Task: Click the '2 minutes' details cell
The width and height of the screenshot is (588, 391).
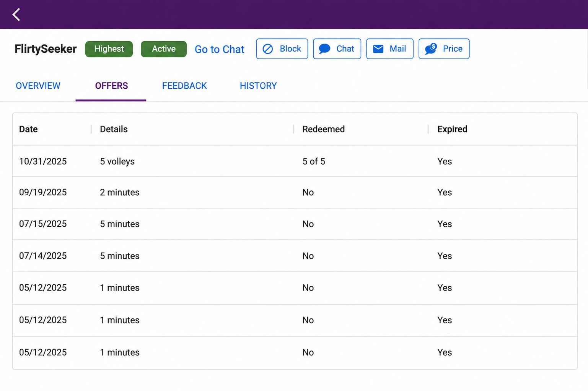Action: (120, 192)
